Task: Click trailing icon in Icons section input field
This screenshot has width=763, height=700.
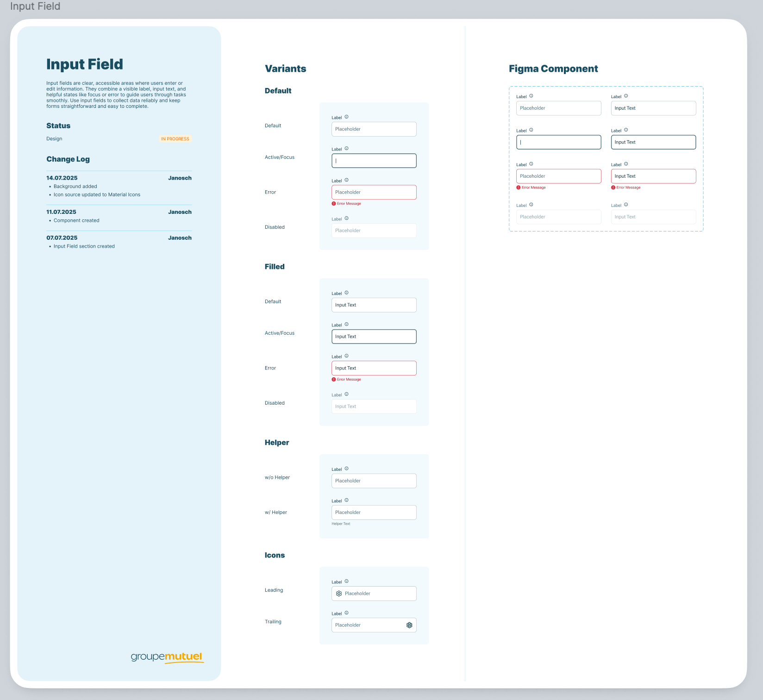Action: 409,625
